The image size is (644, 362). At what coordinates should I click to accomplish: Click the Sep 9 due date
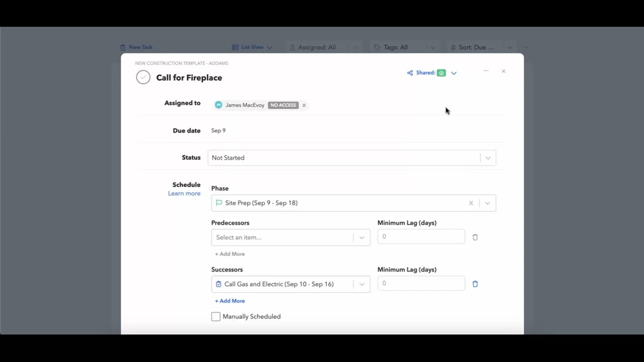(218, 130)
